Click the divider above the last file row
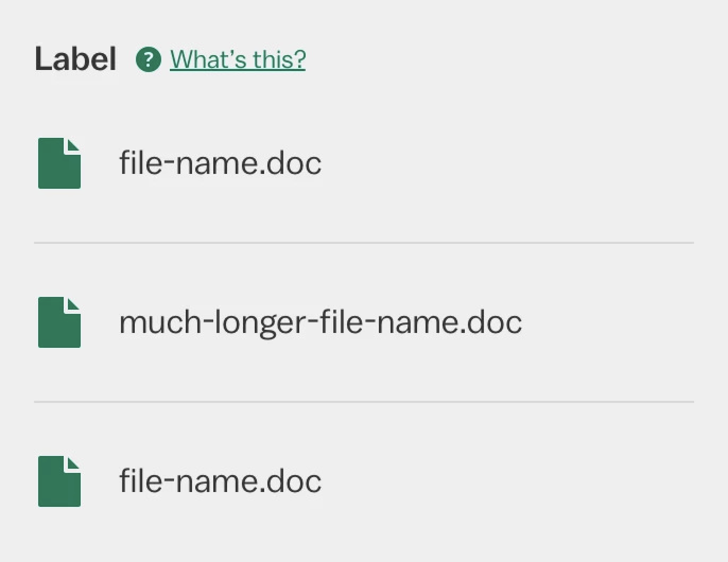The image size is (728, 562). tap(363, 401)
